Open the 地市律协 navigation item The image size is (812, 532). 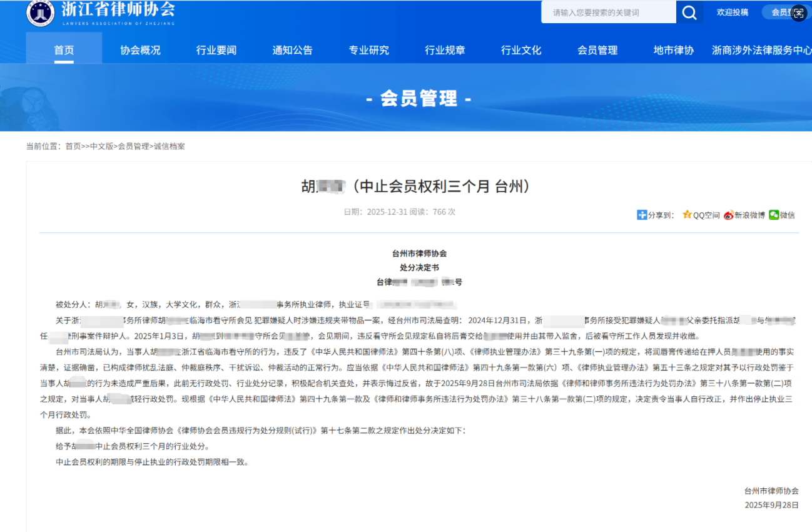[x=674, y=50]
